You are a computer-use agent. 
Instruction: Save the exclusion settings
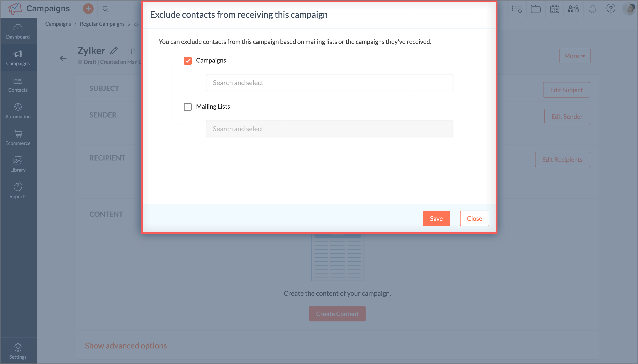click(x=436, y=218)
